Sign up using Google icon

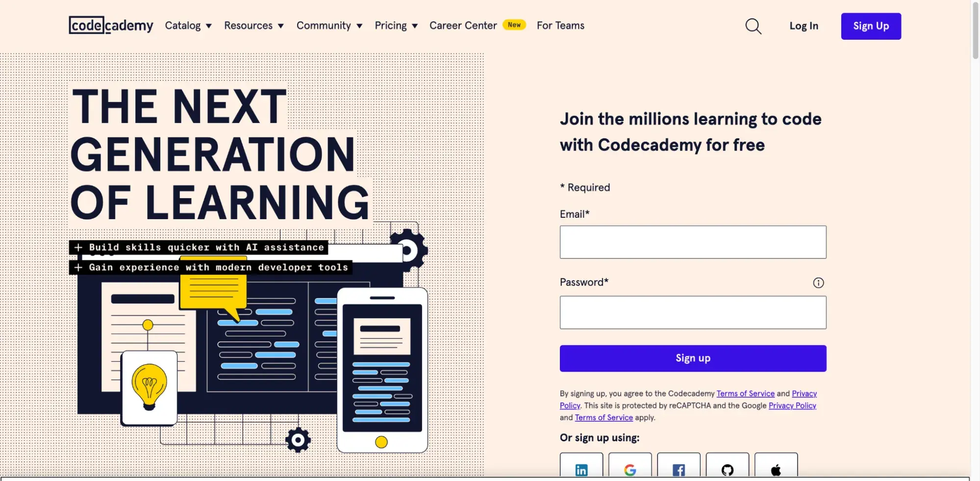[630, 466]
